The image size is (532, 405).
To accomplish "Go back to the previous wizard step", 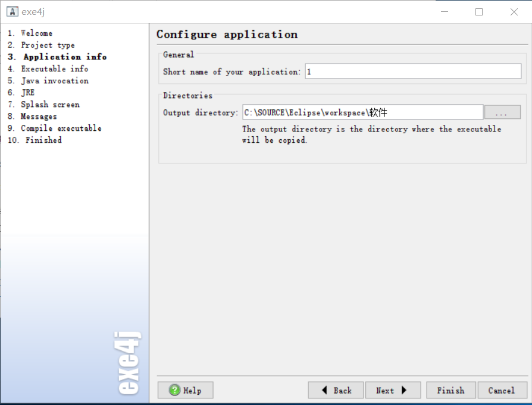I will click(336, 390).
